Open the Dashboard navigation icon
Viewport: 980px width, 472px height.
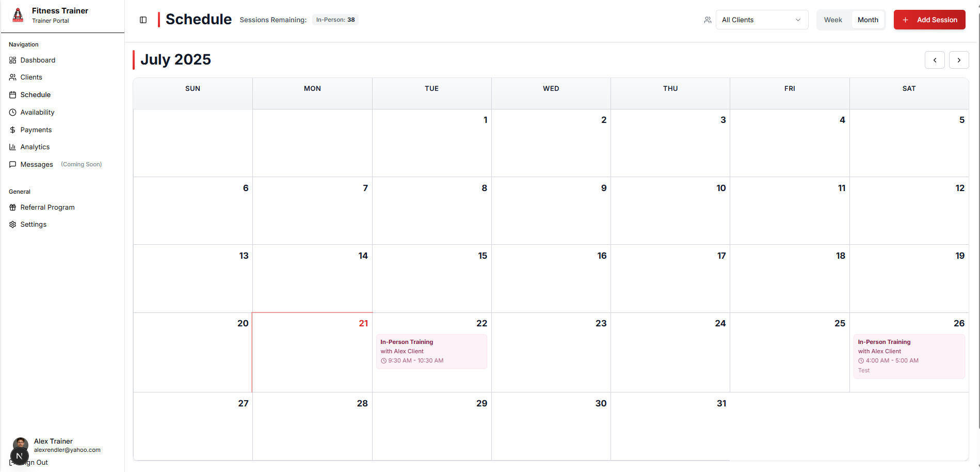pos(12,60)
